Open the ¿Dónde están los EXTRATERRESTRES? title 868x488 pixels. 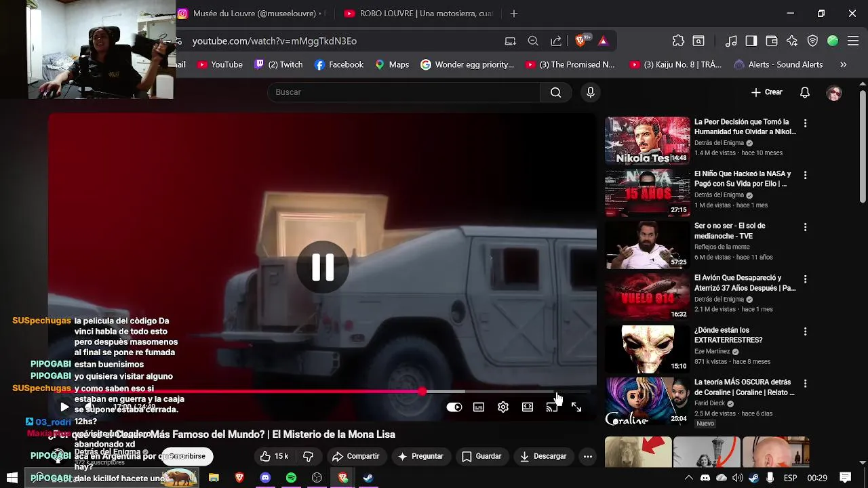(728, 335)
